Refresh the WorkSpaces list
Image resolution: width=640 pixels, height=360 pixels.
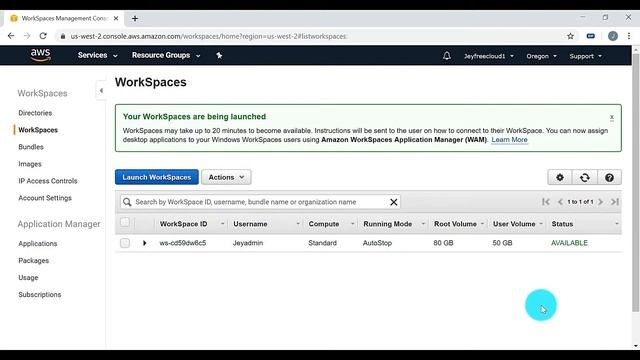click(584, 178)
